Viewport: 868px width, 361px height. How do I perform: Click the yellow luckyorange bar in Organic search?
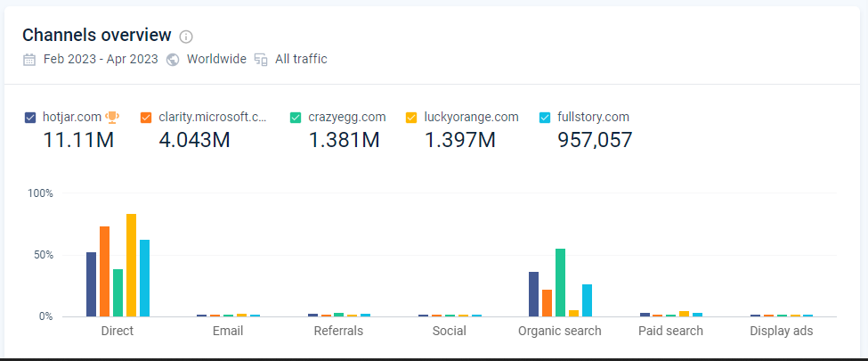point(573,313)
